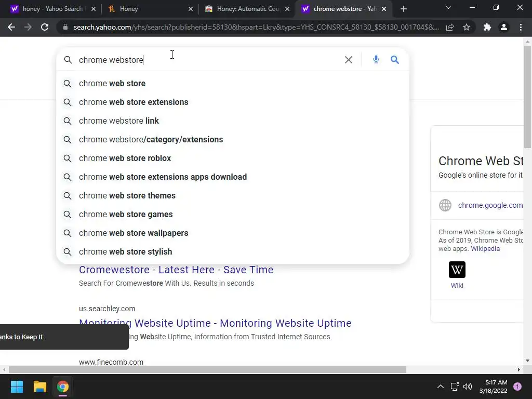Screen dimensions: 532x399
Task: Select suggestion chrome web store
Action: tap(232, 84)
